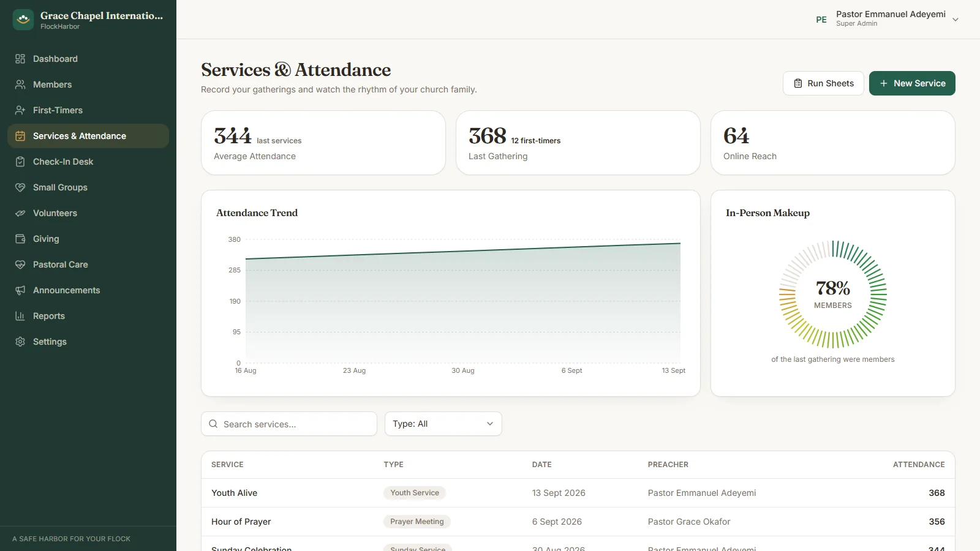Image resolution: width=980 pixels, height=551 pixels.
Task: Expand the Pastor Emmanuel Adeyemi account menu
Action: click(887, 20)
